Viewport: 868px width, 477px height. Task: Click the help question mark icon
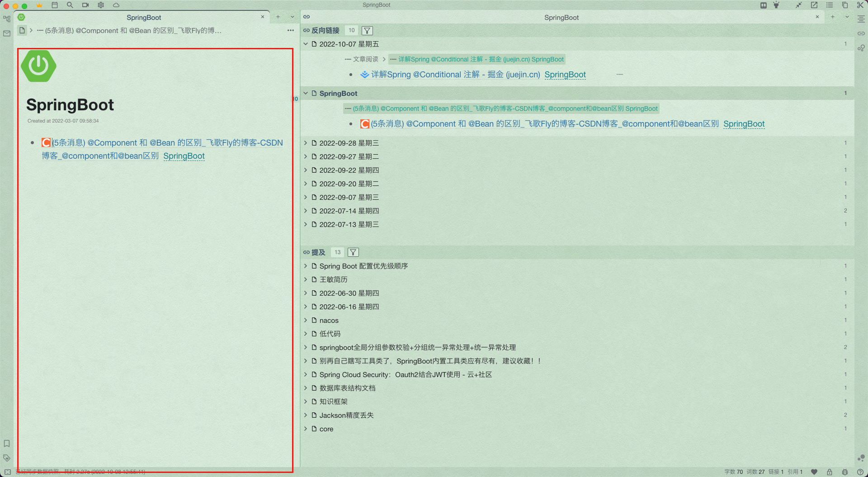coord(860,472)
